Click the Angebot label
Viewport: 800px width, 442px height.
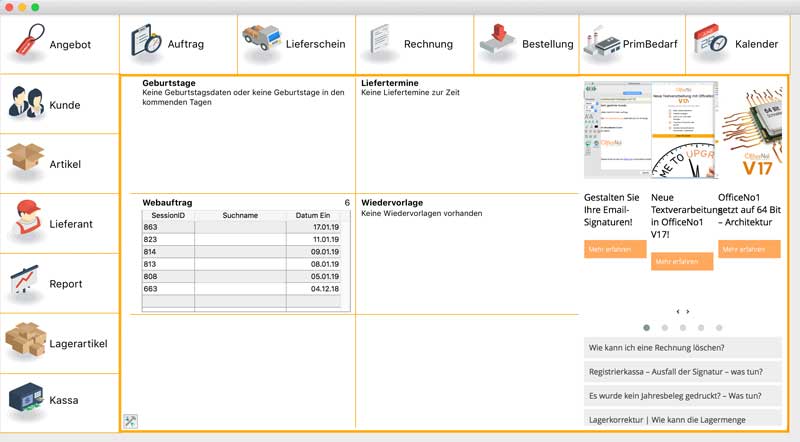(70, 44)
